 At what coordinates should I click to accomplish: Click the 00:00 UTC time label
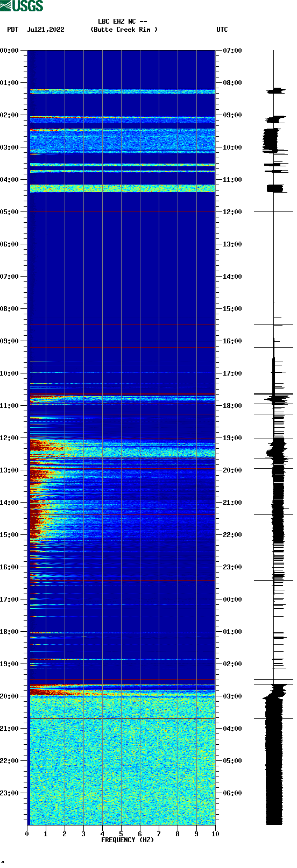(232, 599)
